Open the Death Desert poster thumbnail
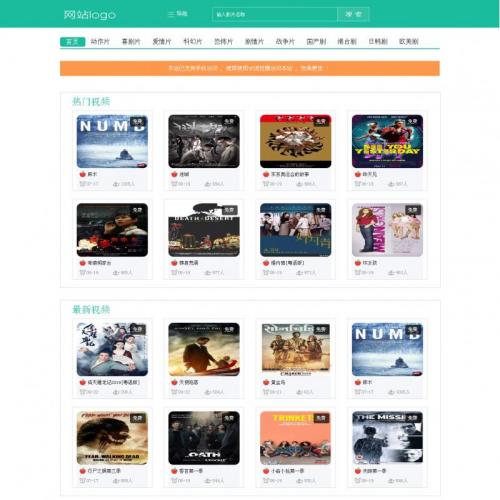The height and width of the screenshot is (500, 500). point(204,230)
